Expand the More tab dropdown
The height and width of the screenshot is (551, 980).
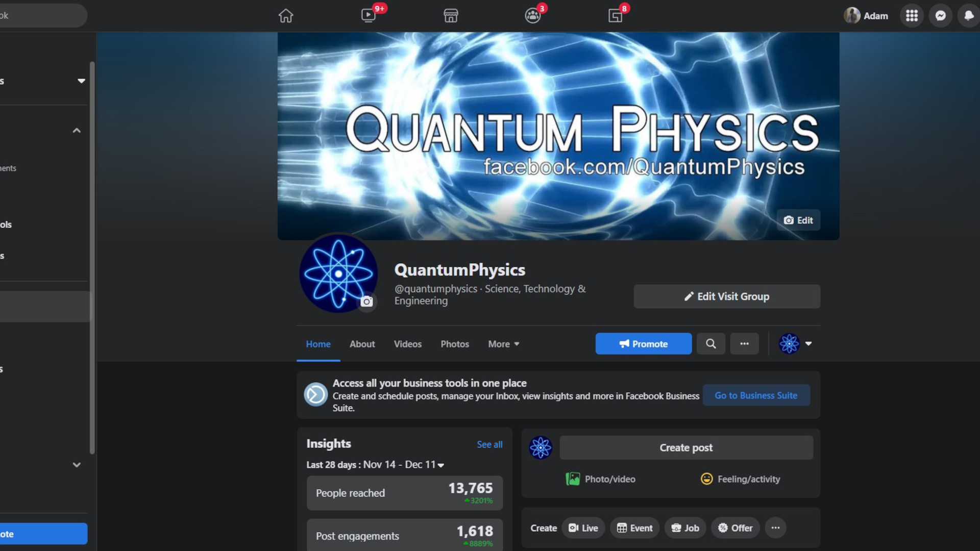point(504,344)
